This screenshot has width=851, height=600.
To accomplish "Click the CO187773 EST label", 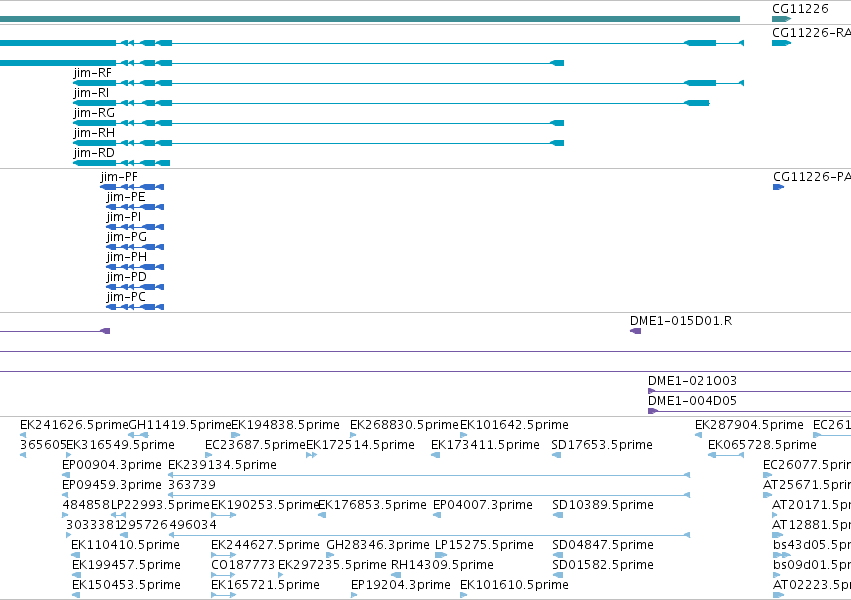I will (243, 565).
